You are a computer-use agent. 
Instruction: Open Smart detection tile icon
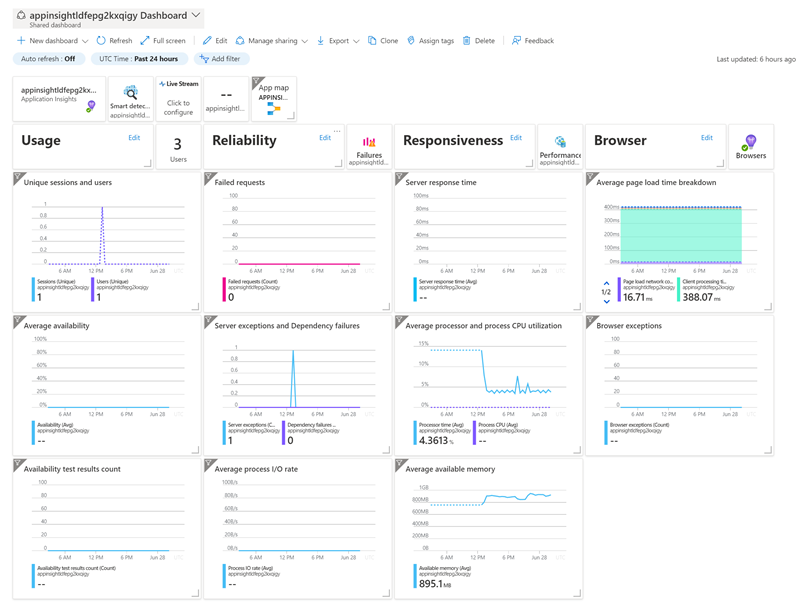coord(131,92)
